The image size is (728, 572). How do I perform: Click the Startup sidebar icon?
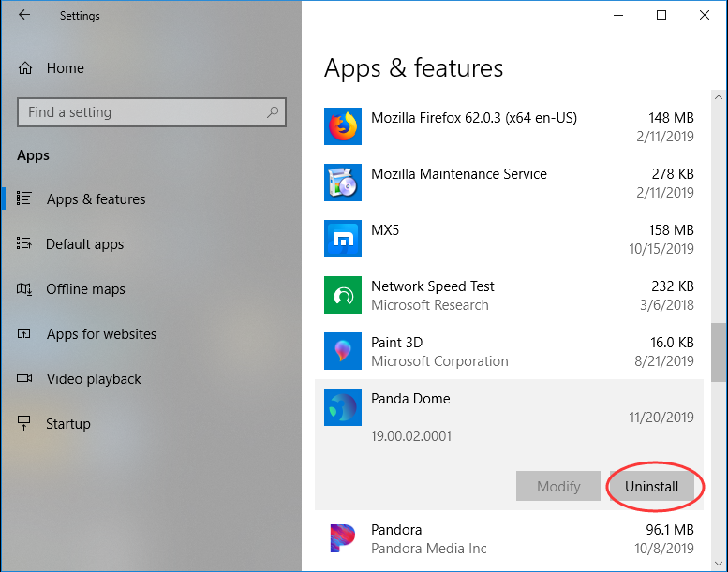pos(24,423)
